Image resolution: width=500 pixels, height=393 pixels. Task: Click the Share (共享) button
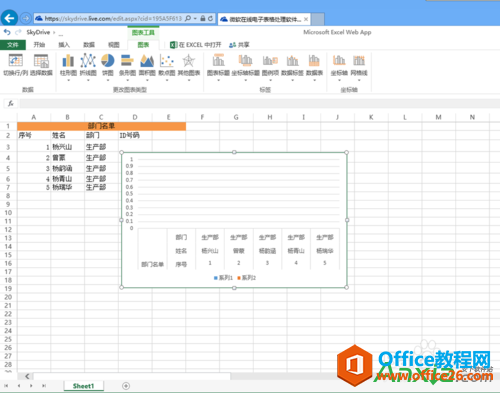(239, 45)
